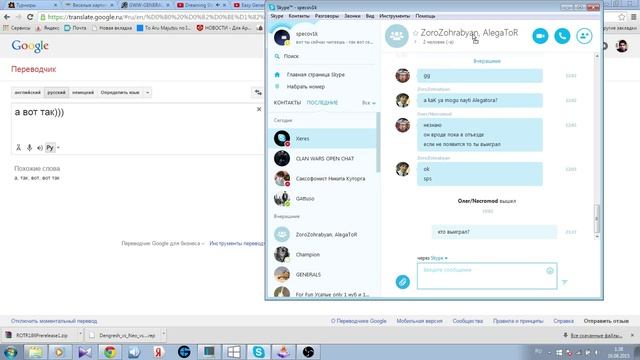Open the Gattuso conversation
Screen dimensions: 640x360
322,199
